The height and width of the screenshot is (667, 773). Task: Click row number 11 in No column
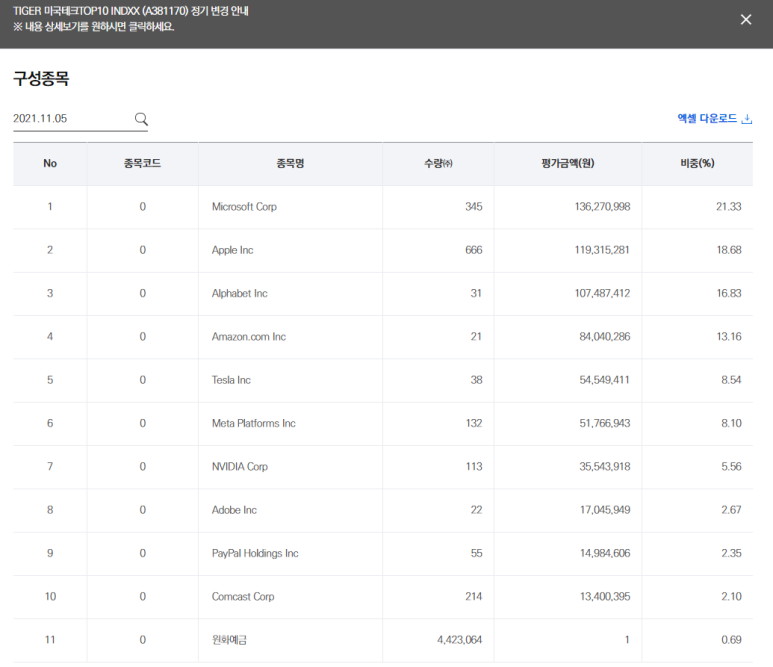pos(50,640)
